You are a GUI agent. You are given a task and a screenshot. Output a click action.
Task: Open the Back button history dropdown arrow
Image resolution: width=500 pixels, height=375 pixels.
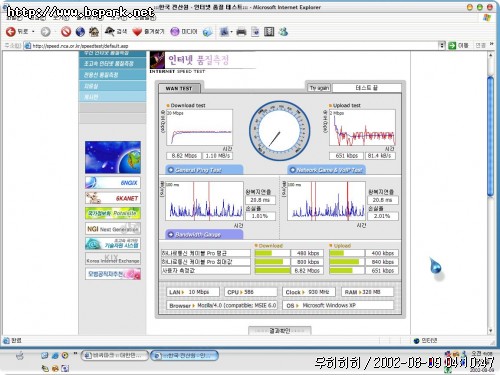click(33, 32)
